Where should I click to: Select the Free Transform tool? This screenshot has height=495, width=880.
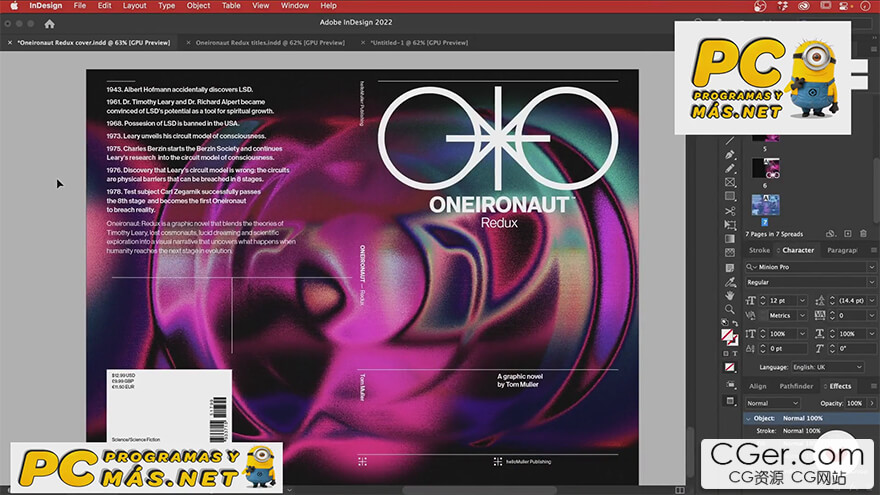(730, 225)
